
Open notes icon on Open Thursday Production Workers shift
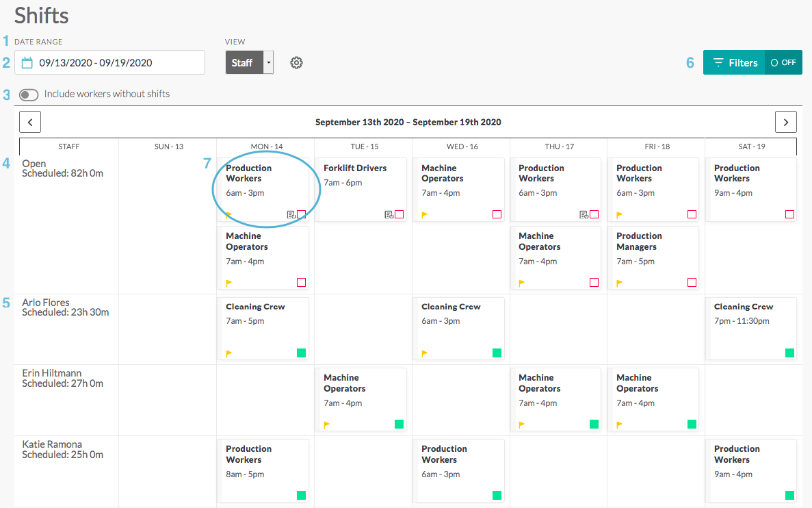pos(584,214)
